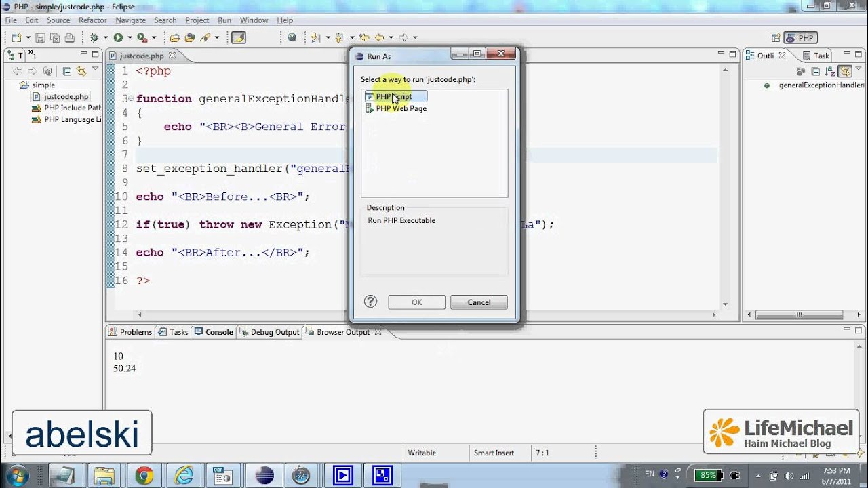The height and width of the screenshot is (488, 868).
Task: Open Google Chrome from taskbar
Action: point(144,476)
